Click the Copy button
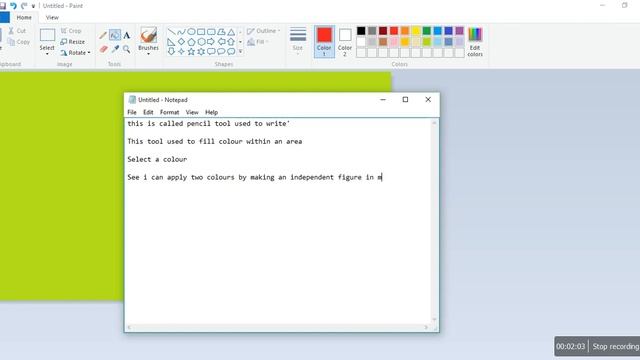Screen dimensions: 640x360 click(x=19, y=42)
